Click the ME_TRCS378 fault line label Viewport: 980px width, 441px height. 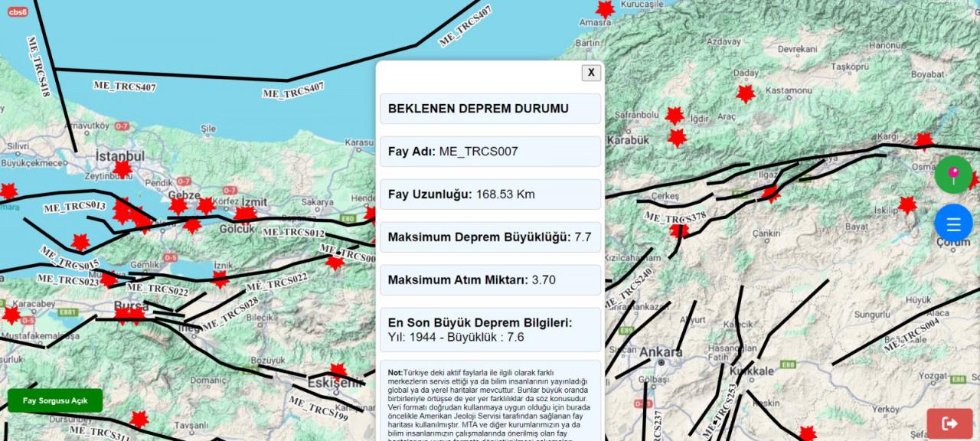[675, 217]
